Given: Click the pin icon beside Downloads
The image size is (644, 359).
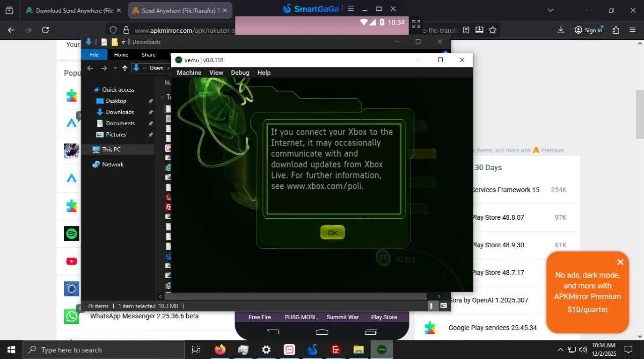Looking at the screenshot, I should coord(151,112).
